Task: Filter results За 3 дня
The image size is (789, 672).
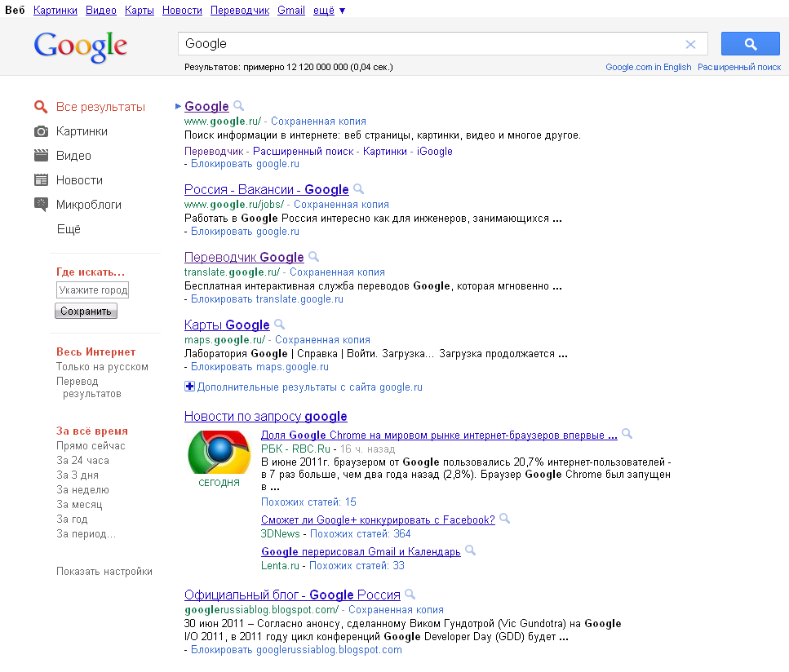Action: click(x=78, y=475)
